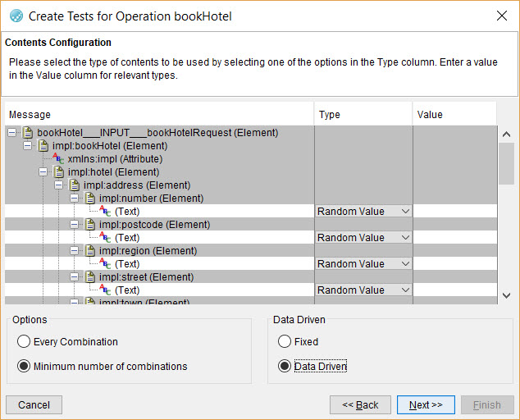The image size is (520, 420).
Task: Collapse the impl:hotel tree node
Action: coord(43,172)
